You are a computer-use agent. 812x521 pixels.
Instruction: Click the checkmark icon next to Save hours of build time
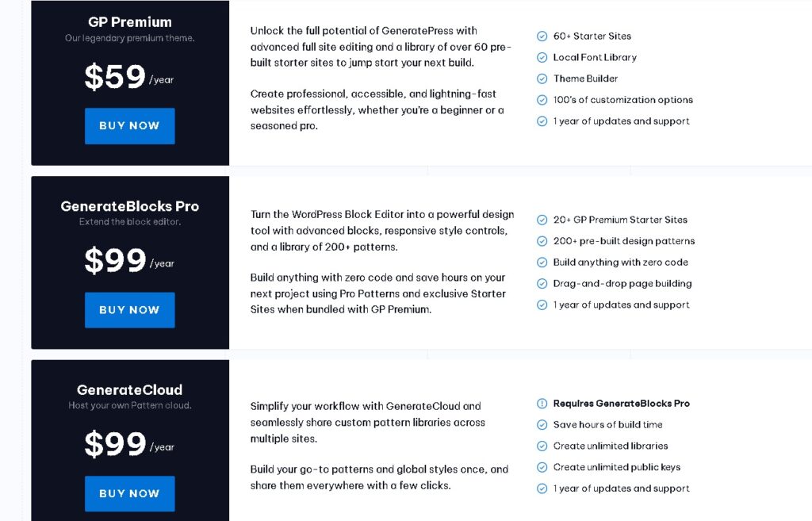(542, 425)
